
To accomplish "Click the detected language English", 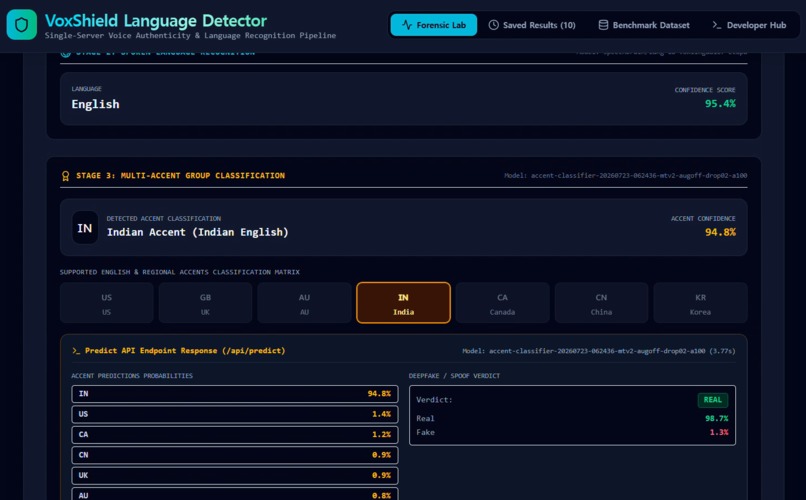I will point(95,104).
